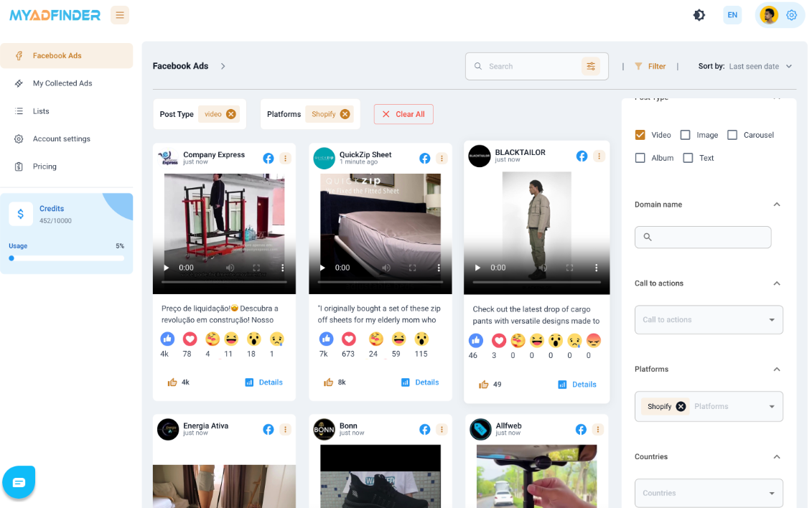Open more options on QuickZip Sheet card
812x508 pixels.
point(442,159)
